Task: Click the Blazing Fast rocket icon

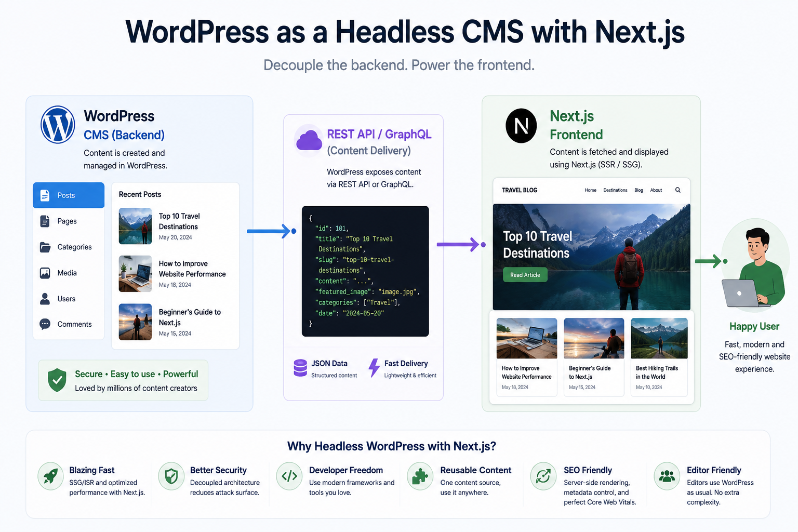Action: 51,476
